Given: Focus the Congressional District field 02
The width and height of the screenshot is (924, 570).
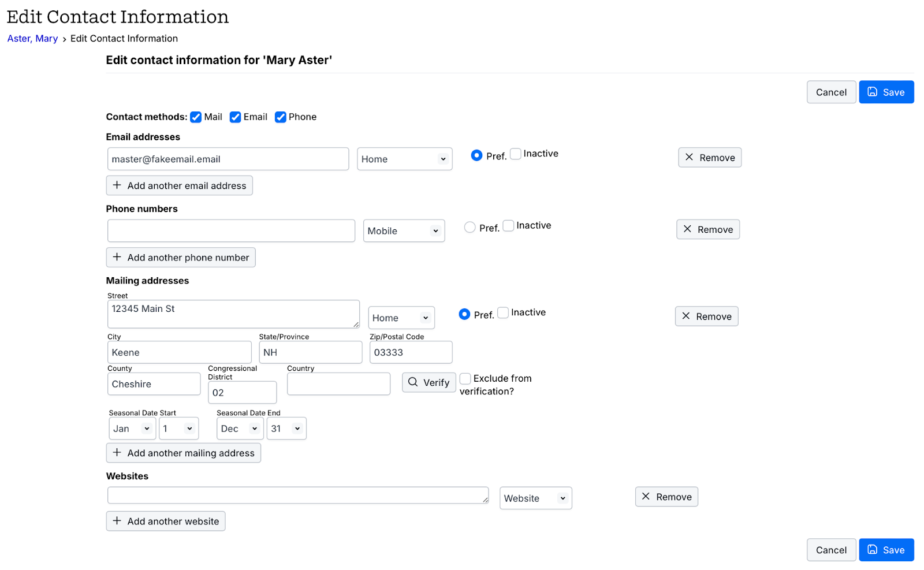Looking at the screenshot, I should pos(243,393).
